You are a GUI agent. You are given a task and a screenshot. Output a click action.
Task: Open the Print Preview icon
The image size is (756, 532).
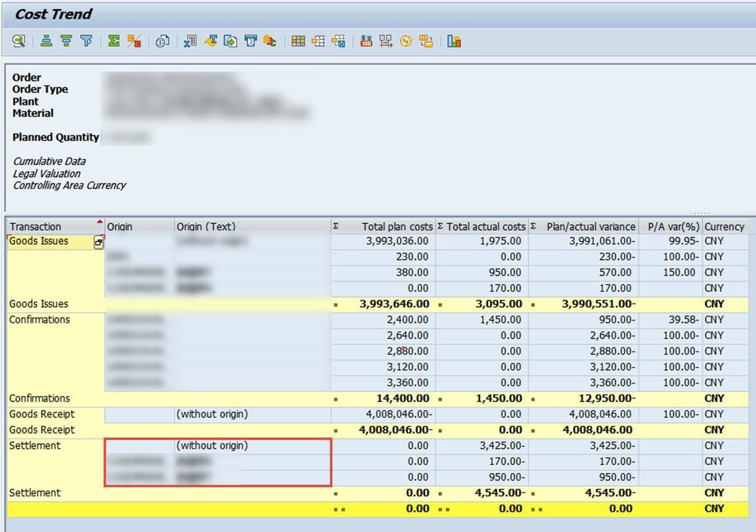pyautogui.click(x=162, y=42)
